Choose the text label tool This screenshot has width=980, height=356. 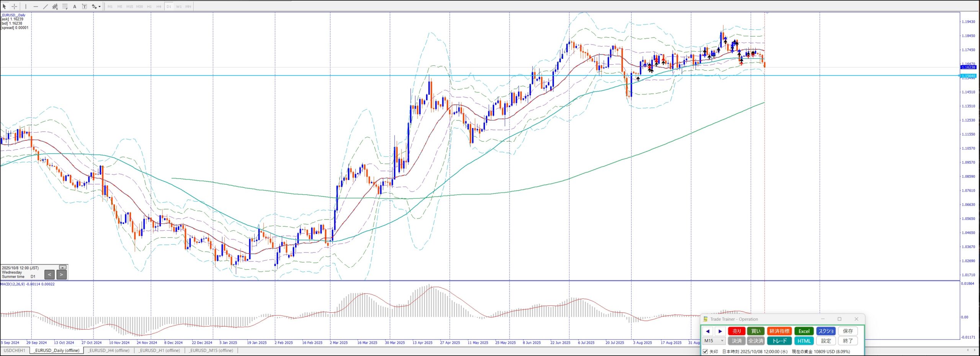[x=84, y=7]
